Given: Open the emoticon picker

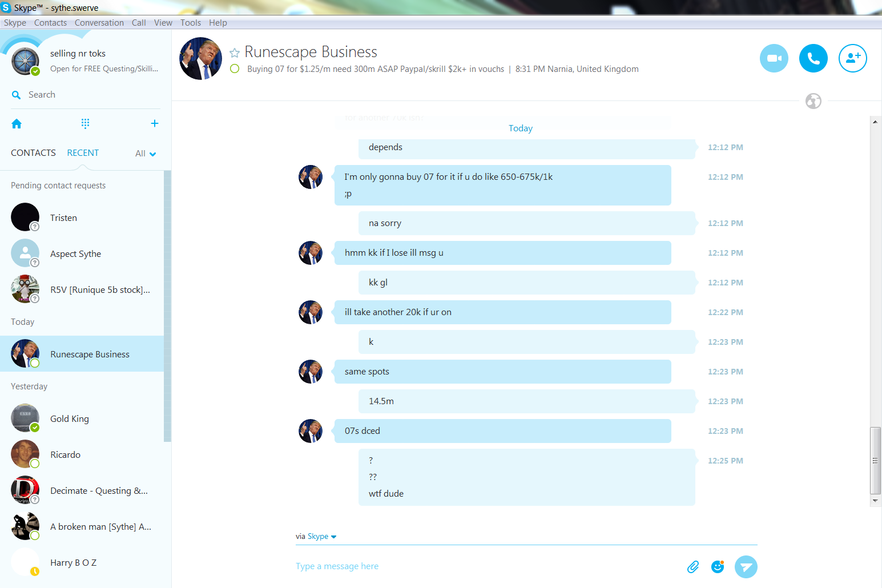Looking at the screenshot, I should pyautogui.click(x=718, y=567).
